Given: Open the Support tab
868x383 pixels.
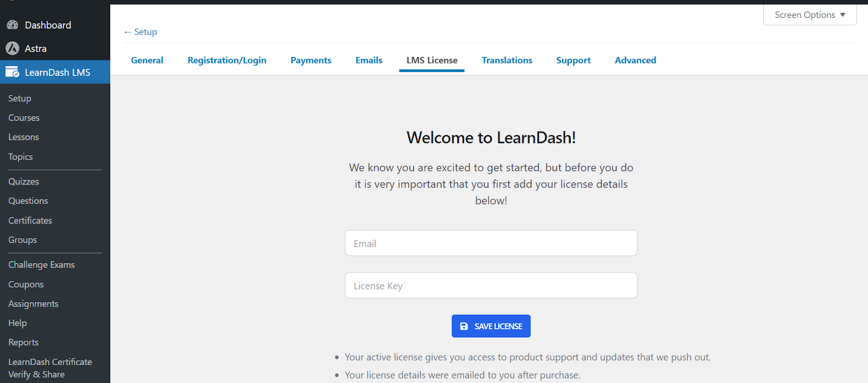Looking at the screenshot, I should point(573,60).
